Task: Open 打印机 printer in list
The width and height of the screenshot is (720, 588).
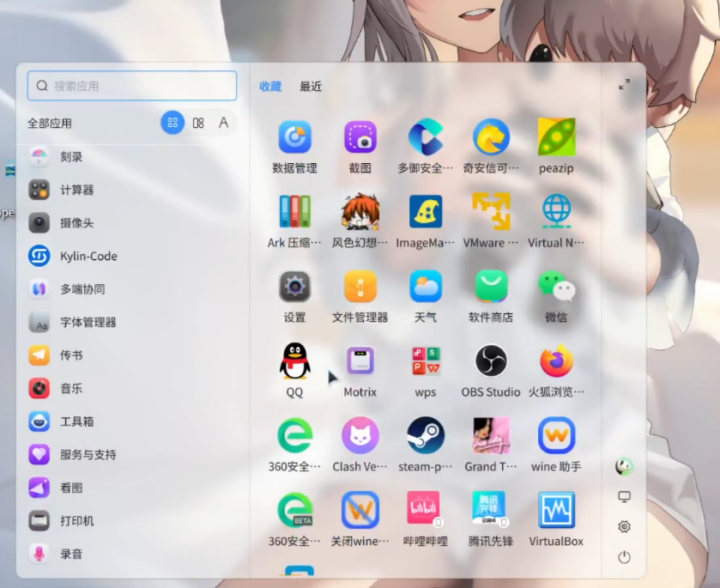Action: pyautogui.click(x=132, y=520)
